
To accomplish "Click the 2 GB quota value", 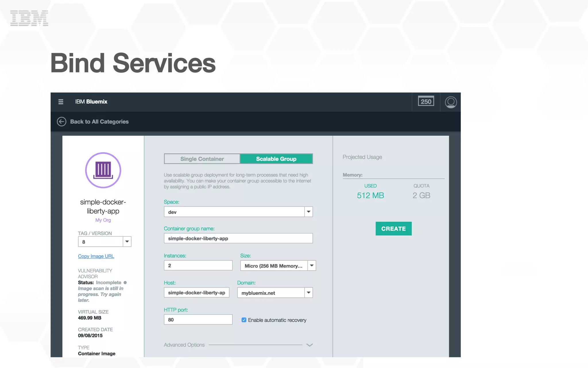I will click(421, 195).
